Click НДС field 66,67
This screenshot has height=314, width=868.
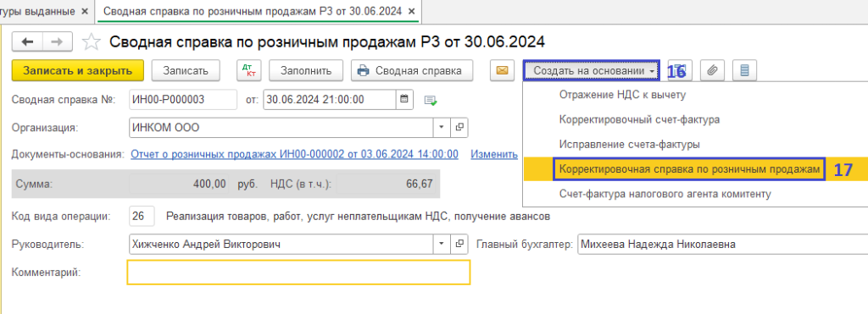tap(387, 185)
